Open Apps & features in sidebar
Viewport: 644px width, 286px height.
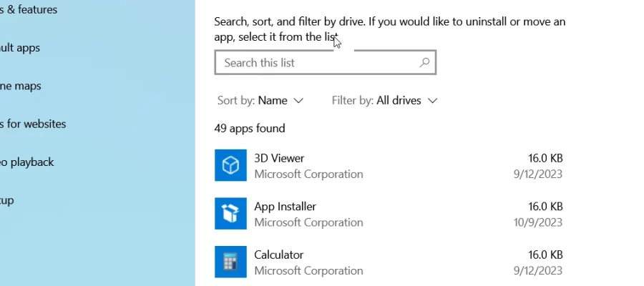[x=29, y=9]
